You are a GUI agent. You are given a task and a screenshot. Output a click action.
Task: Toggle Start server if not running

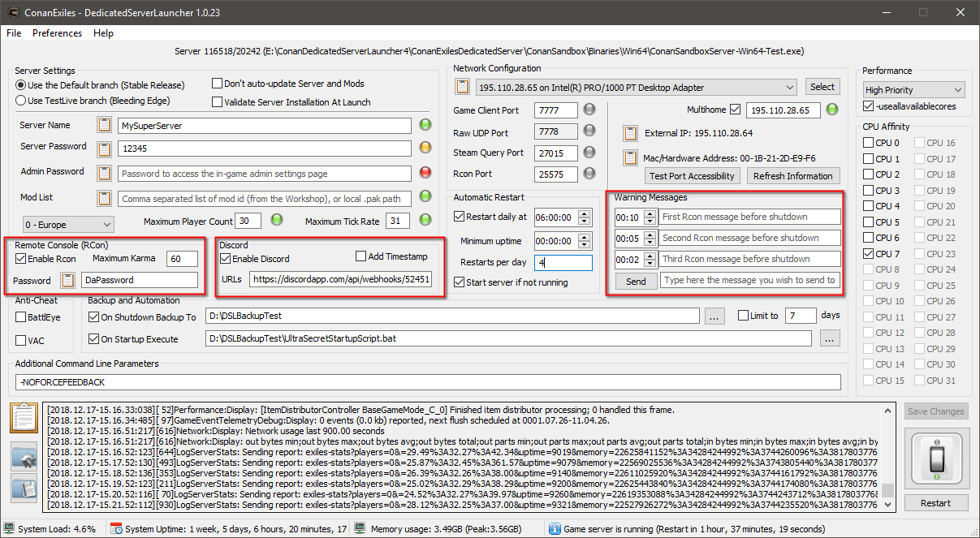[x=460, y=282]
